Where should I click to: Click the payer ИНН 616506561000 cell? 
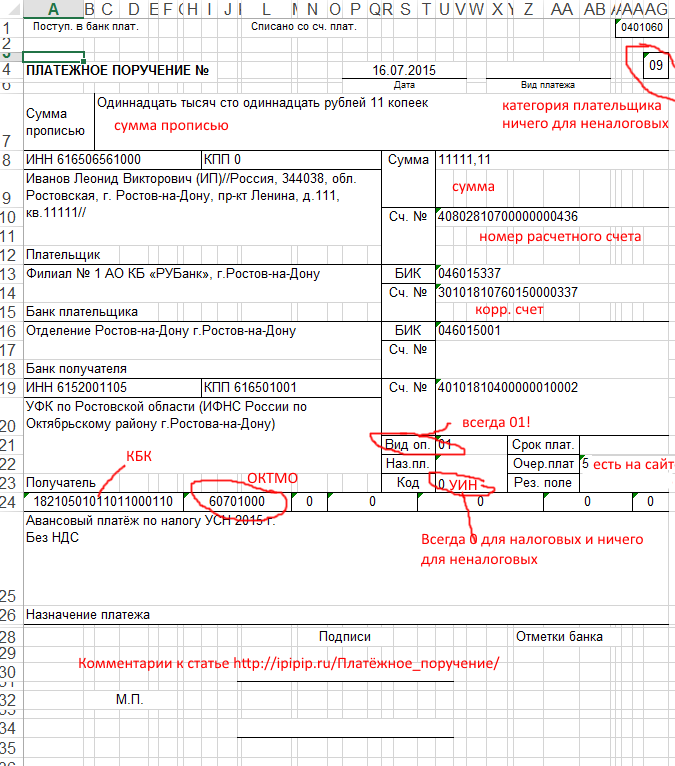coord(112,160)
